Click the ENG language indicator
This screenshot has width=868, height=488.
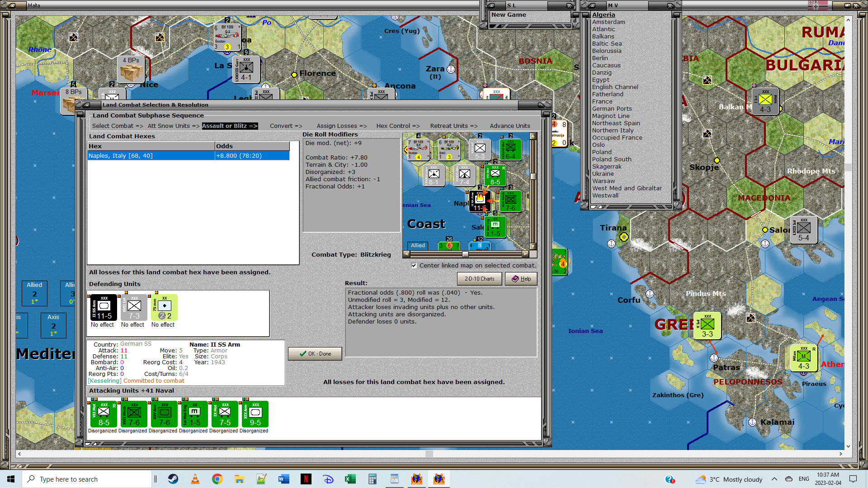coord(804,479)
